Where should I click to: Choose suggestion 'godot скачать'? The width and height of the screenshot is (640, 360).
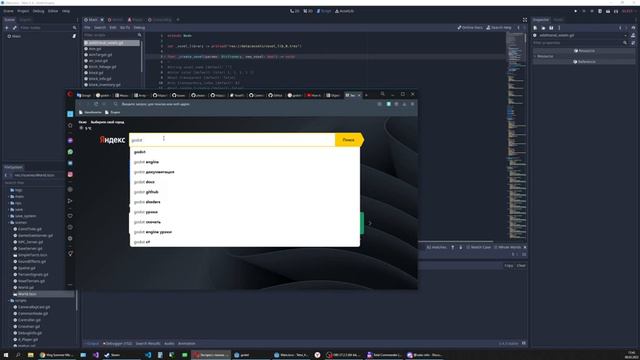[x=244, y=222]
